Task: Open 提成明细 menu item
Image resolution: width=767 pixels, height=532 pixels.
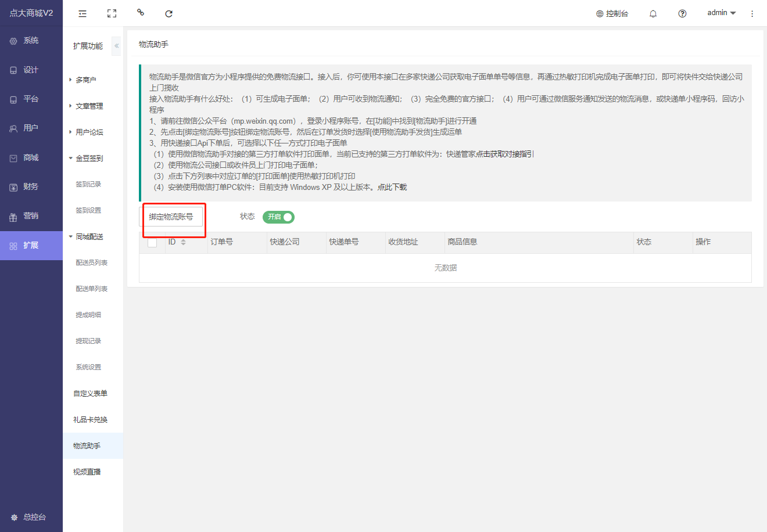Action: [88, 315]
